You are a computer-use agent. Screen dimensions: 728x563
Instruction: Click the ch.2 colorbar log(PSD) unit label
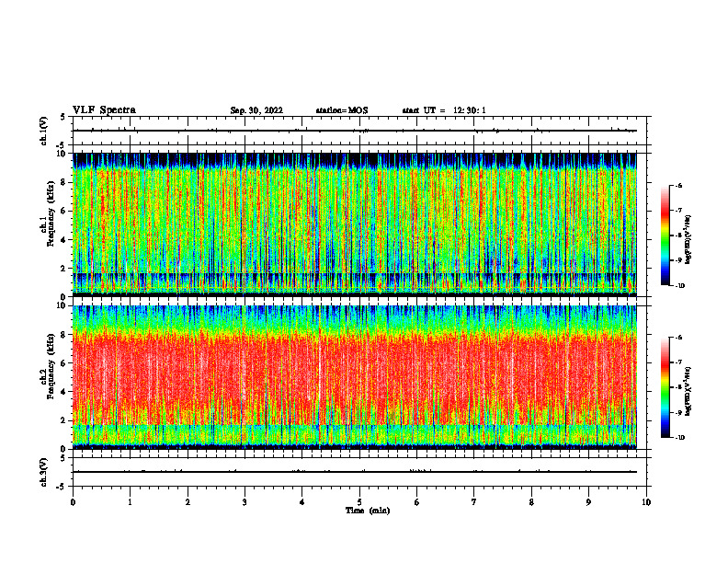[688, 392]
